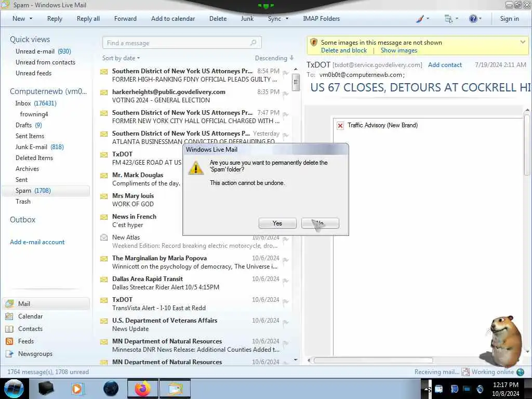Viewport: 532px width, 399px height.
Task: Flag the 8:54 PM Southern District message
Action: click(x=286, y=73)
